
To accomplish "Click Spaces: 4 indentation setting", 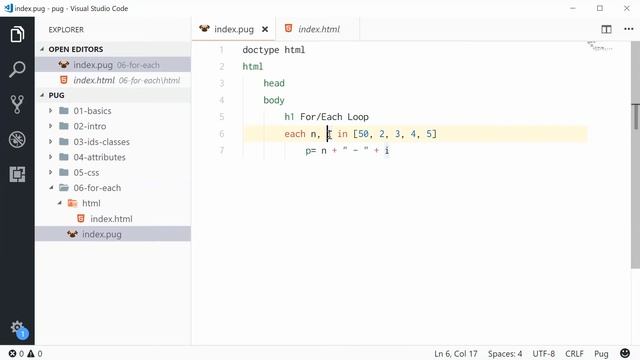I will [x=505, y=353].
